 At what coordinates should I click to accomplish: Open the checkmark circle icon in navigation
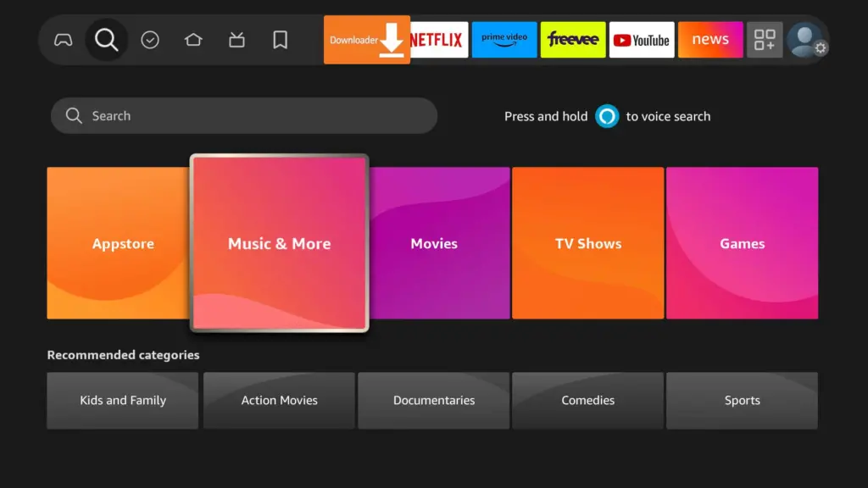pos(150,40)
